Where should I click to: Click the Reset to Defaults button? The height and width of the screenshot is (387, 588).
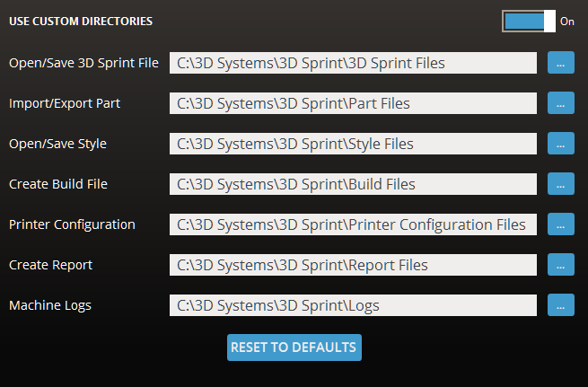coord(294,347)
